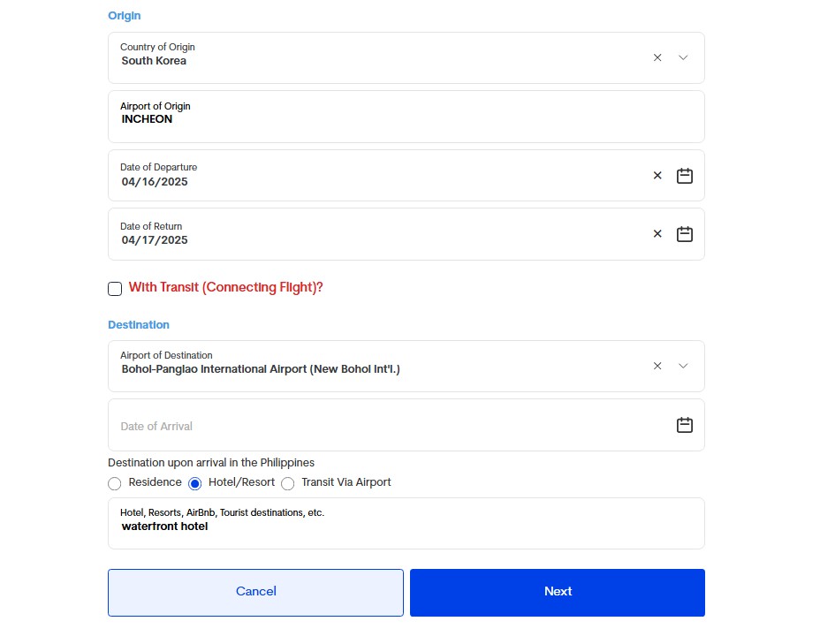Click the Date of Arrival field
The height and width of the screenshot is (644, 820).
tap(406, 425)
